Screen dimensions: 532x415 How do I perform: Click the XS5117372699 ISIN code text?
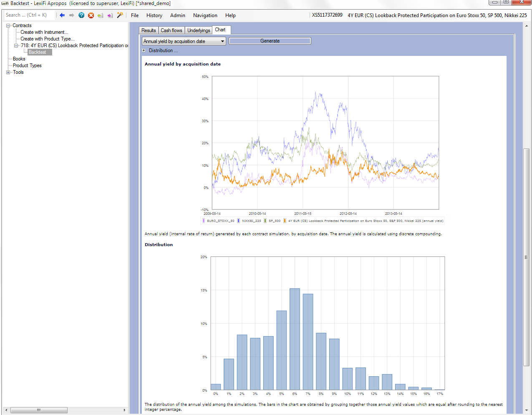[x=327, y=15]
